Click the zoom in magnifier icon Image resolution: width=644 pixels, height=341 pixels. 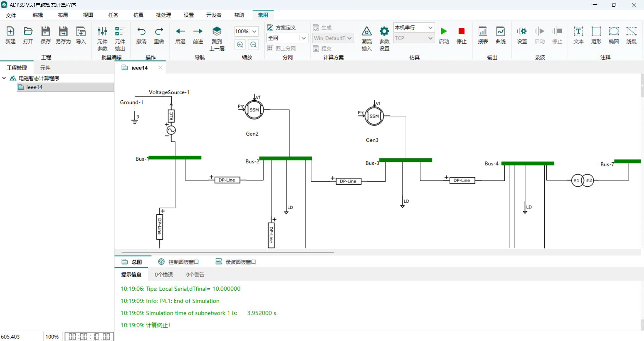[x=240, y=45]
